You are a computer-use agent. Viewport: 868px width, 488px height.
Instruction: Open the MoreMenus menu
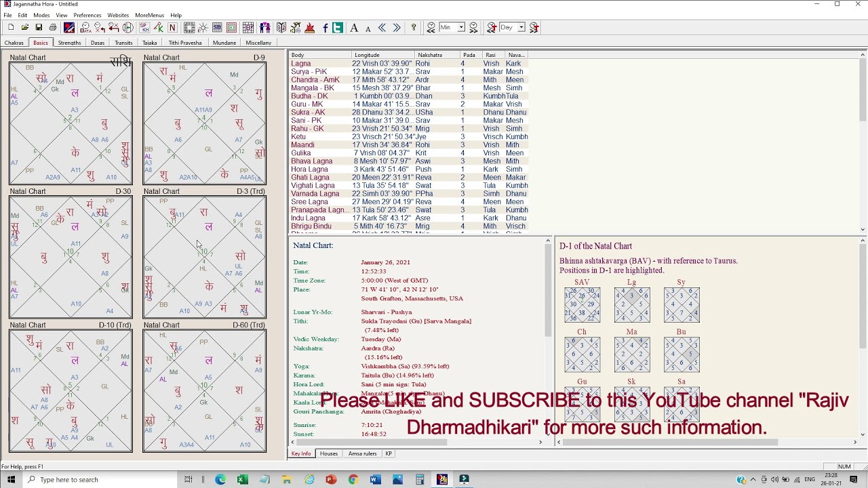point(149,15)
